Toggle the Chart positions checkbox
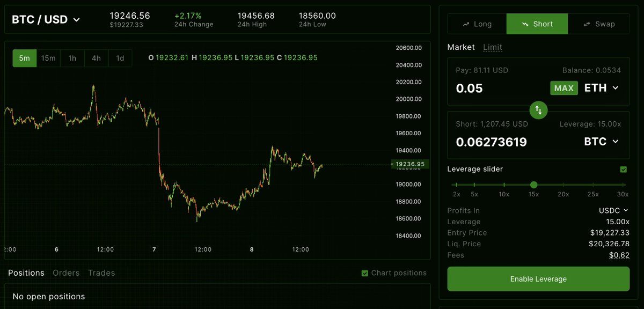Viewport: 644px width, 309px height. tap(365, 273)
